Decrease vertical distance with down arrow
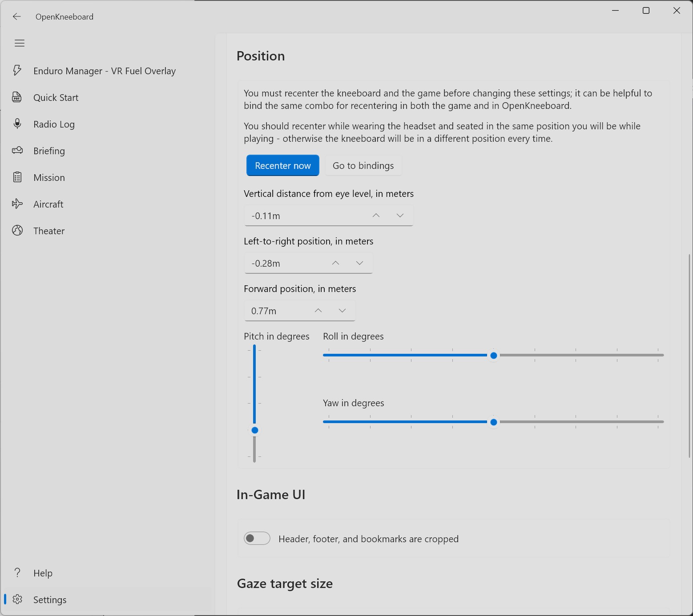Screen dimensions: 693x616 (x=400, y=216)
